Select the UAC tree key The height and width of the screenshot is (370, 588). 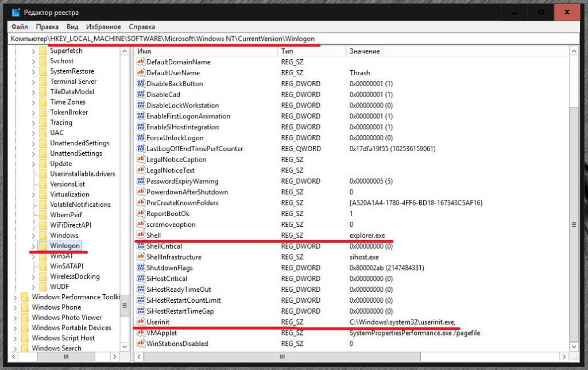click(x=57, y=133)
